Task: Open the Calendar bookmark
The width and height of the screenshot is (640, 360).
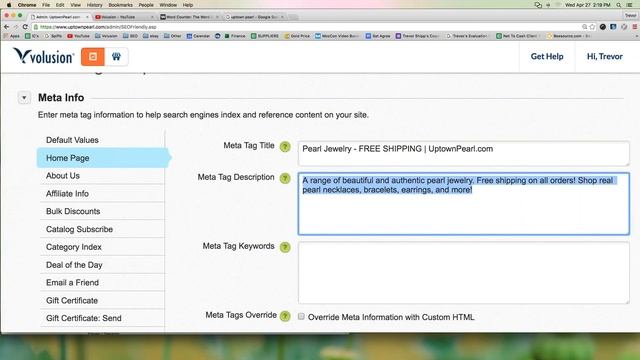Action: (198, 36)
